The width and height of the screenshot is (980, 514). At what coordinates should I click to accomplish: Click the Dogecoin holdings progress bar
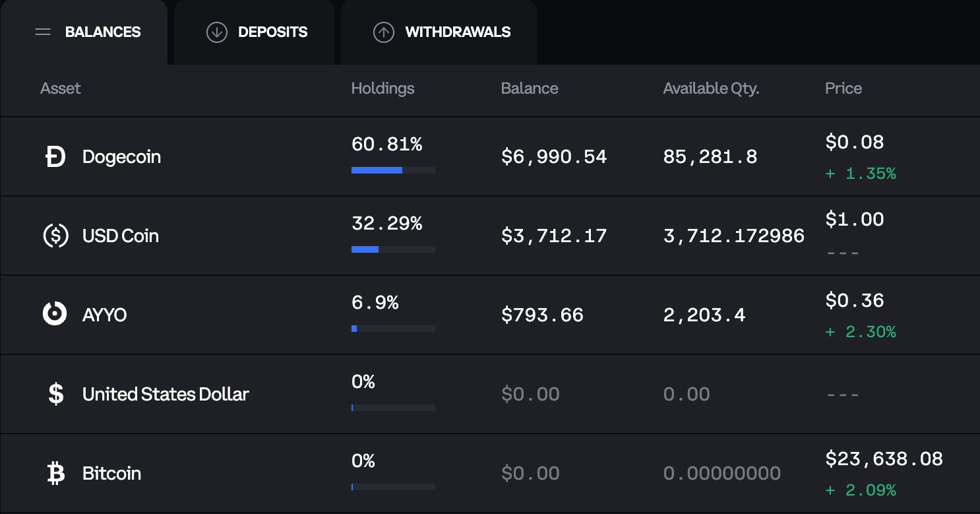click(393, 170)
